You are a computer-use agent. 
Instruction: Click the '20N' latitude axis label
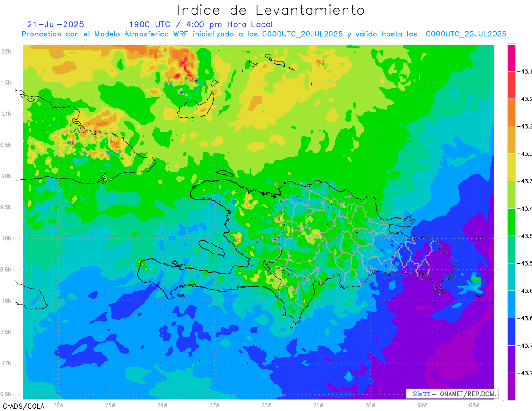[x=8, y=176]
